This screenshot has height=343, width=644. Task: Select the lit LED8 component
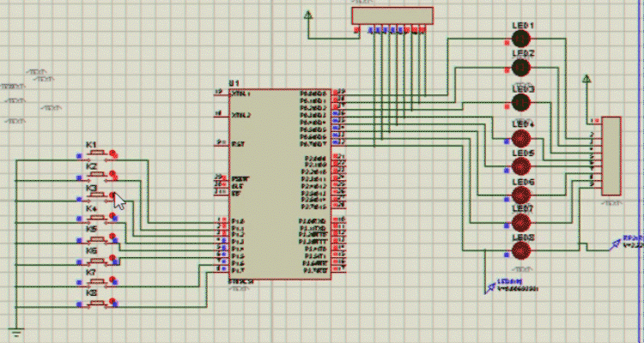521,250
